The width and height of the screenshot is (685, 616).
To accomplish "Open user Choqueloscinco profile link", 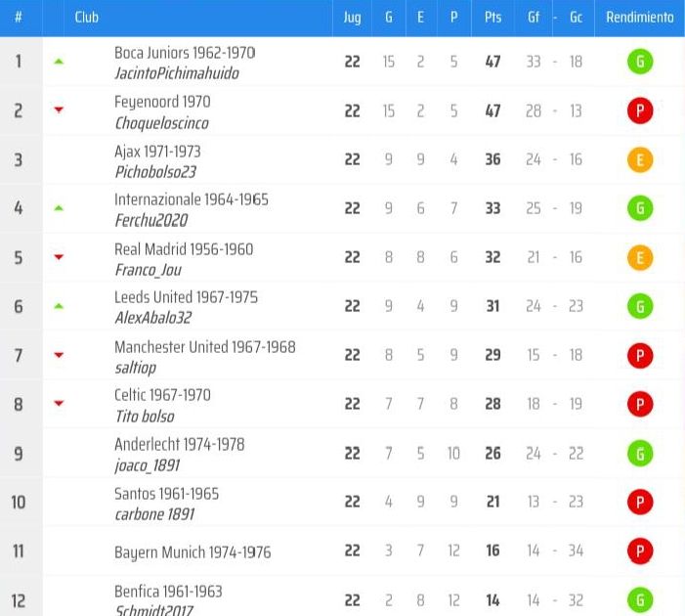I will click(x=161, y=123).
